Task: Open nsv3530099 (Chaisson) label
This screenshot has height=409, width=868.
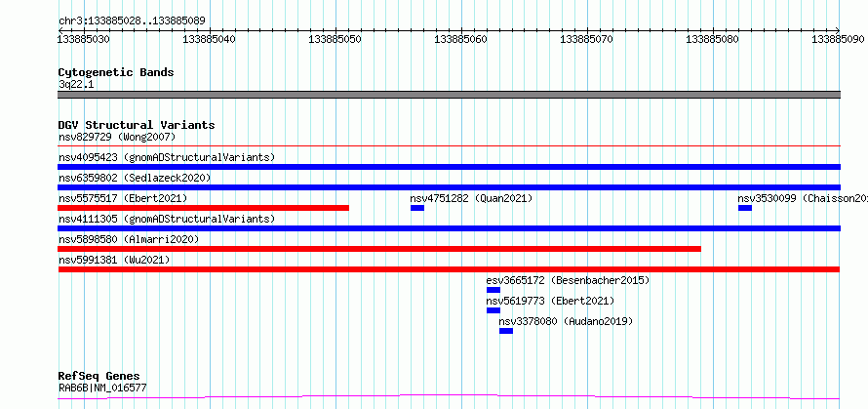Action: point(803,198)
